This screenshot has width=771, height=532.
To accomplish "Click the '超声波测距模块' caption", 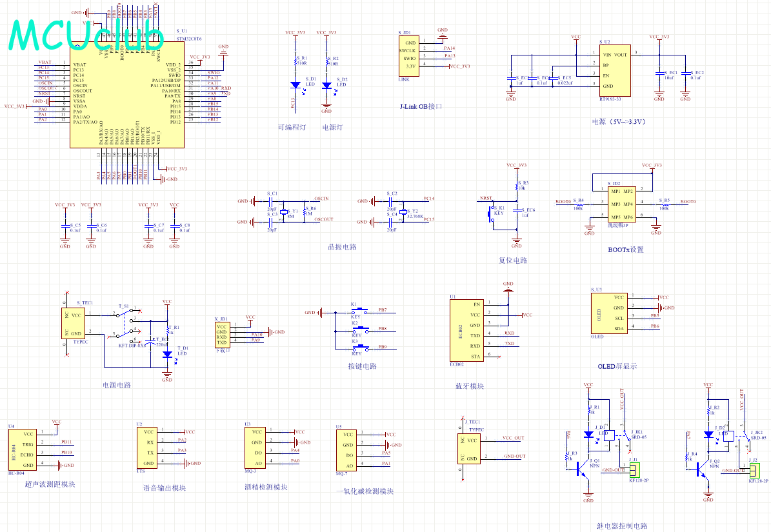I will point(50,484).
